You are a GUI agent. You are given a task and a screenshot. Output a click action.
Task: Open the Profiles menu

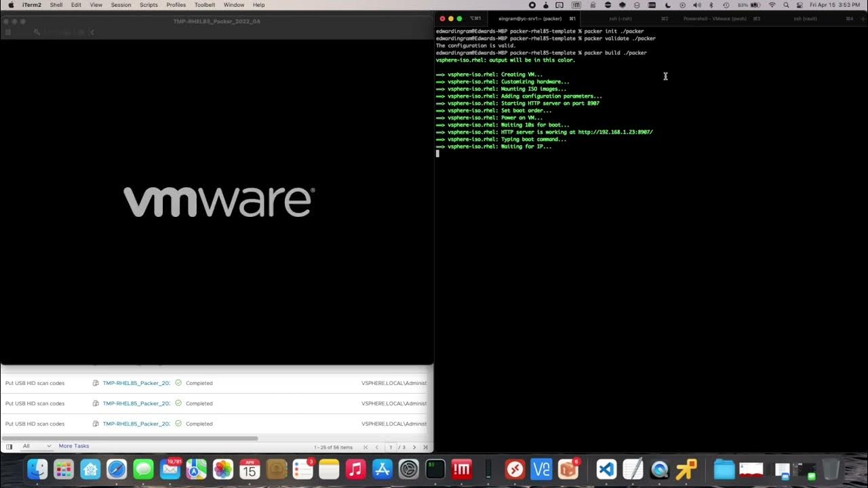(x=176, y=5)
